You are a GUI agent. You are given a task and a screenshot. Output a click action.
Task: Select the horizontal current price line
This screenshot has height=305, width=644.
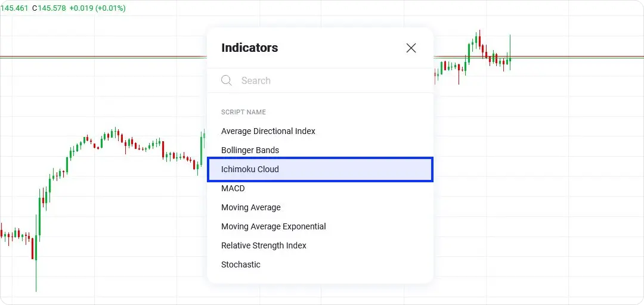tap(572, 57)
